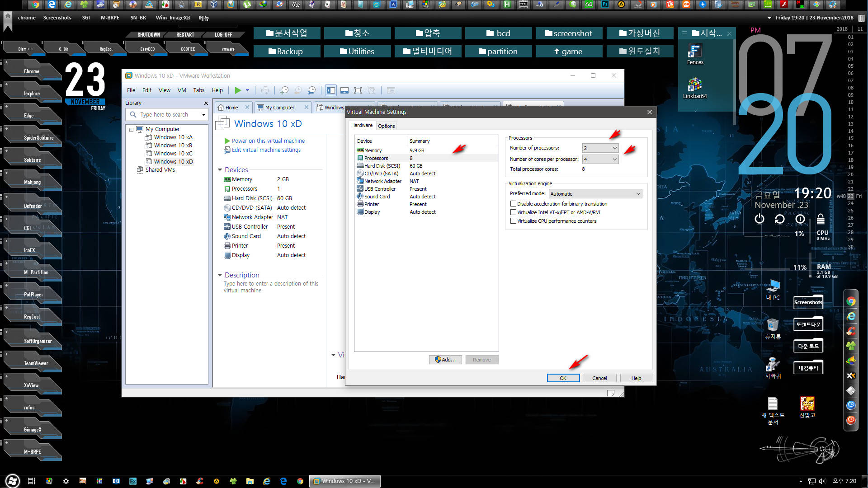
Task: Switch to the My Computer tab
Action: 280,108
